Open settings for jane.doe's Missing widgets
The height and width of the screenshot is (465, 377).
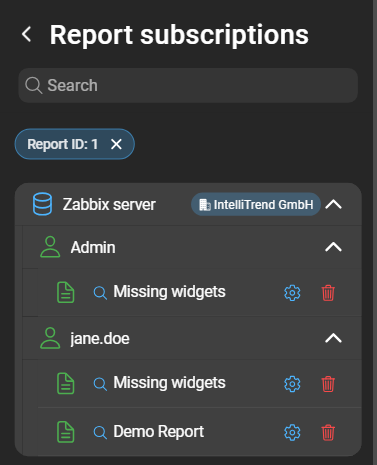[x=292, y=384]
